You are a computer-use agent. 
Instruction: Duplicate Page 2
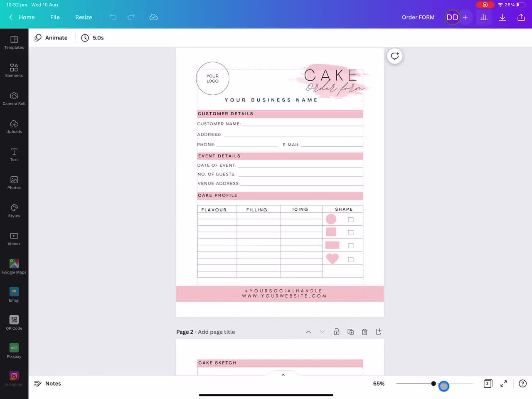[350, 332]
